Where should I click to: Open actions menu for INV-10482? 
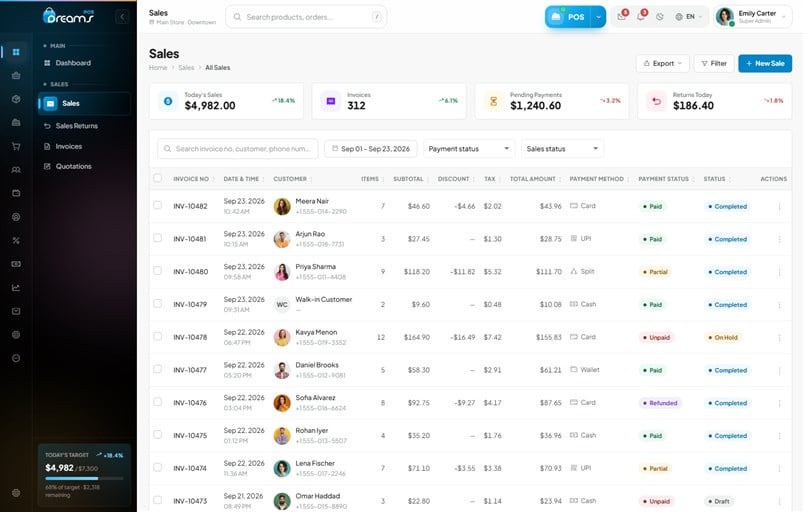[779, 207]
